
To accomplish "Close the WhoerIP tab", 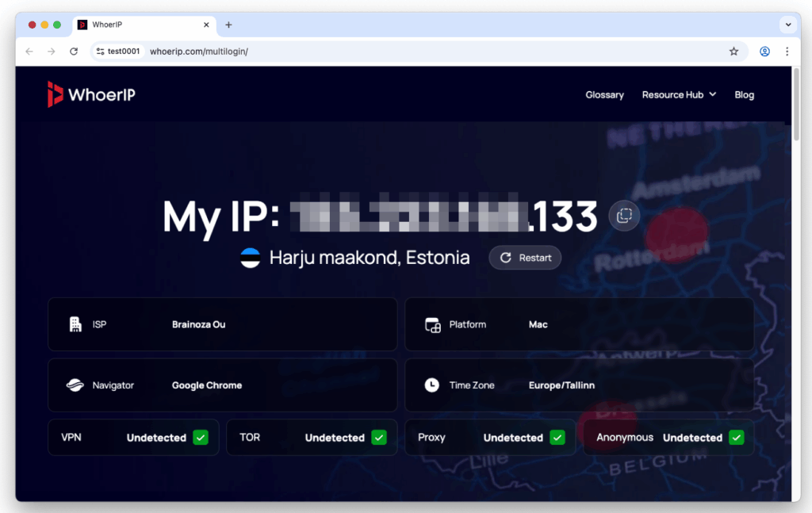I will (206, 25).
